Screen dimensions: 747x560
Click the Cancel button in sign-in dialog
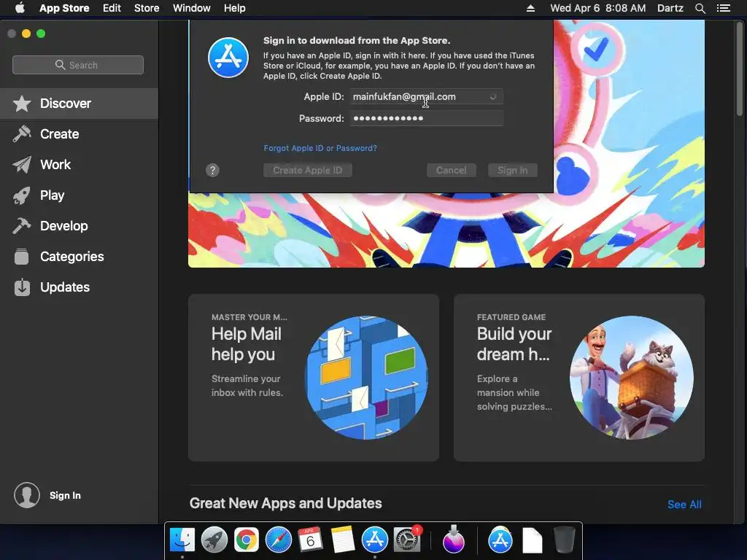click(x=451, y=170)
